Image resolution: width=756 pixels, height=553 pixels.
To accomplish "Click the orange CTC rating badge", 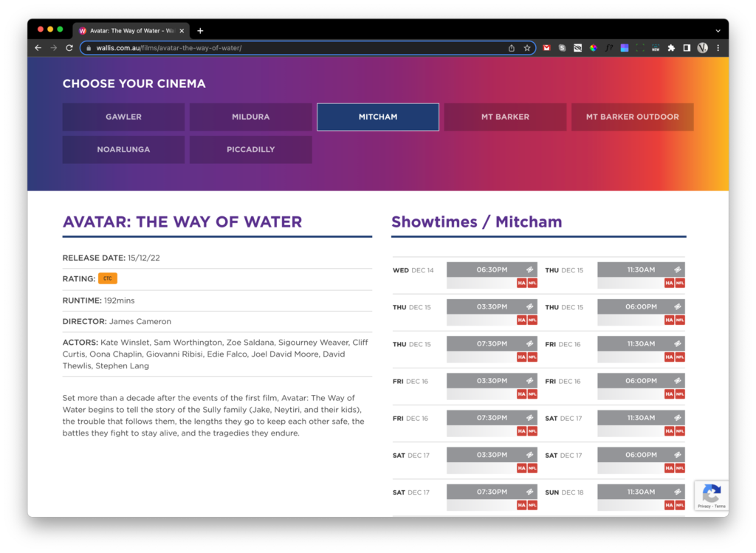I will pos(108,278).
